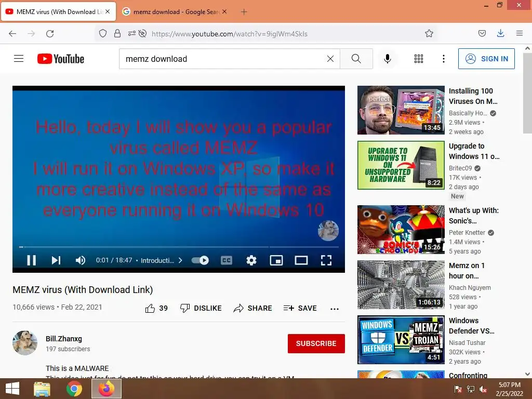Search with your voice microphone

tap(388, 59)
